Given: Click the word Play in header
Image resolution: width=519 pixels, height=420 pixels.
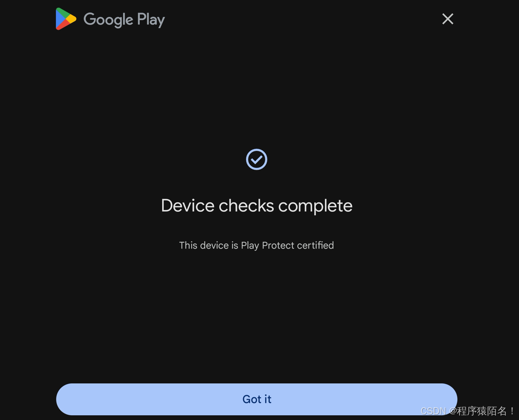Looking at the screenshot, I should click(x=151, y=20).
